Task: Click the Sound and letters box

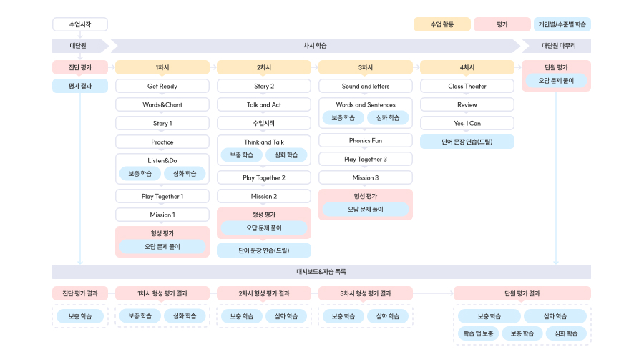Action: (366, 86)
